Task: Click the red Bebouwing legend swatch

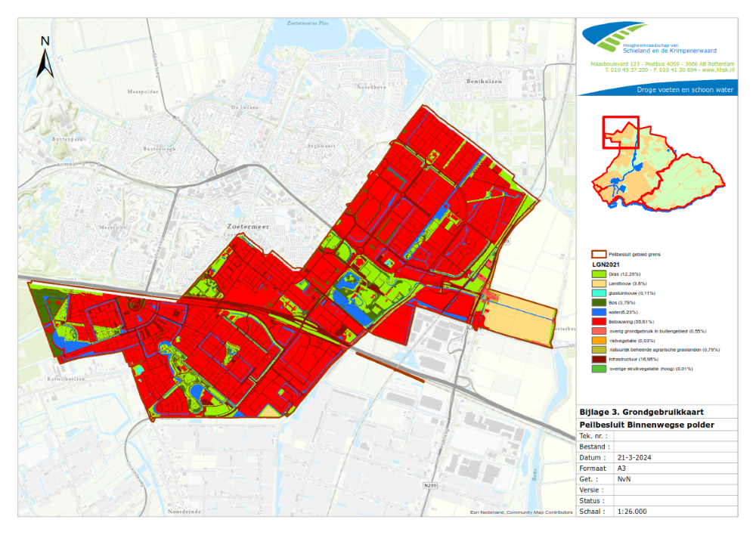Action: (x=599, y=321)
